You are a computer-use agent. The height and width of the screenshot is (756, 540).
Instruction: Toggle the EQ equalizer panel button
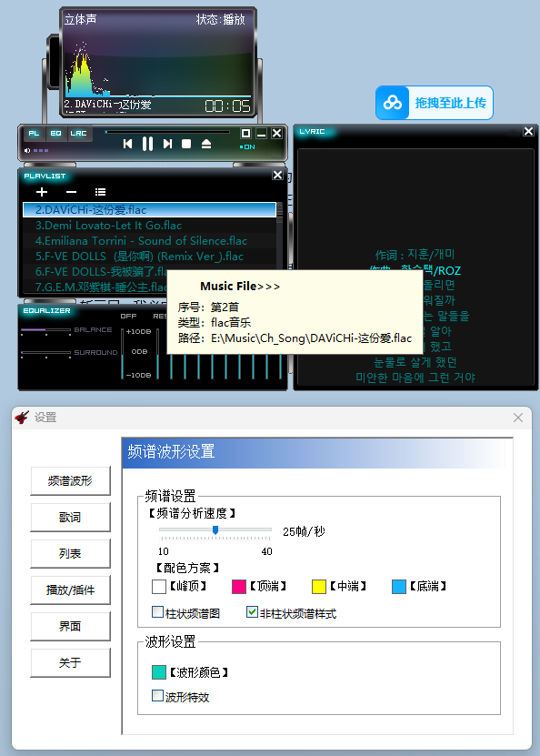point(55,133)
